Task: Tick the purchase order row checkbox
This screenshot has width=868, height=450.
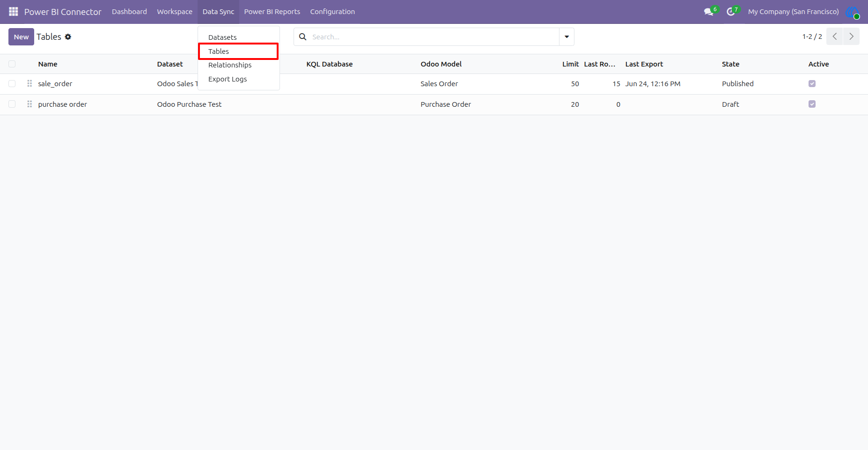Action: point(12,104)
